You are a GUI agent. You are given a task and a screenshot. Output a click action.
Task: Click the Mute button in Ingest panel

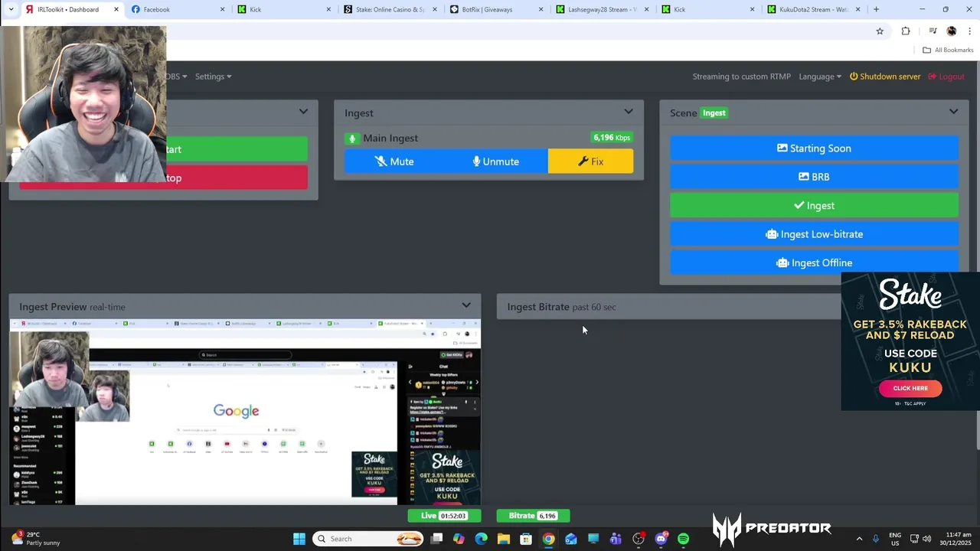(394, 161)
